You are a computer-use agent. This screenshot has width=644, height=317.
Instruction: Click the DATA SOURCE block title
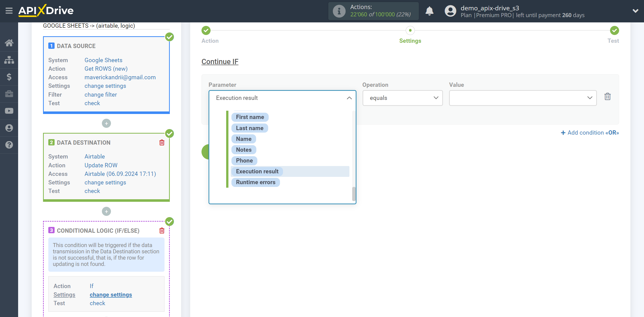(76, 46)
